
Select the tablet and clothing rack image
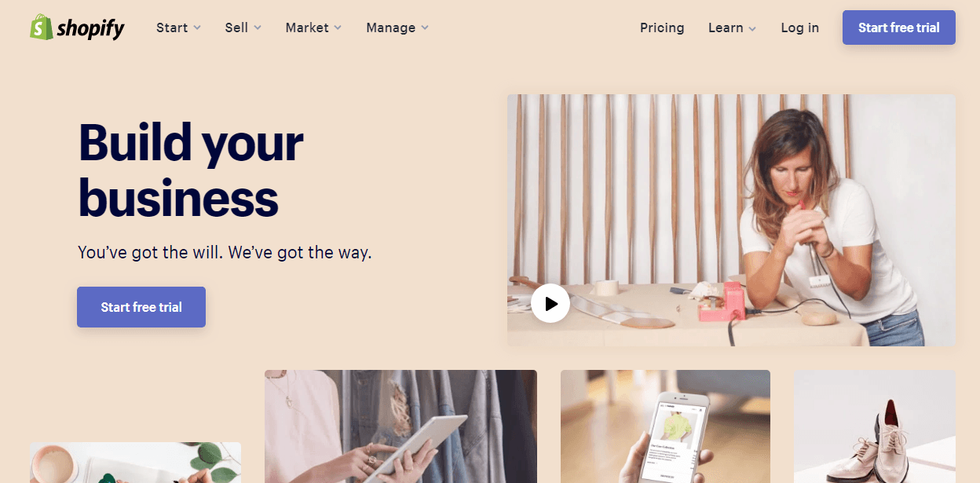pyautogui.click(x=400, y=426)
